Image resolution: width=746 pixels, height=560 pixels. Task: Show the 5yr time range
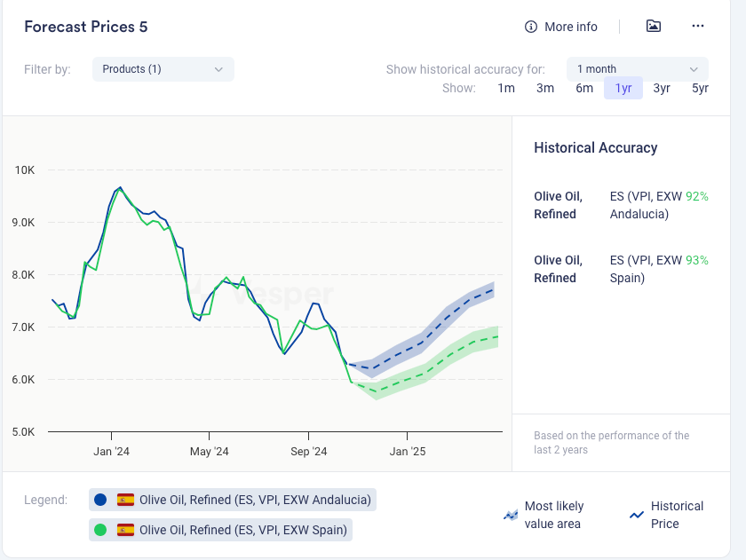pyautogui.click(x=700, y=88)
